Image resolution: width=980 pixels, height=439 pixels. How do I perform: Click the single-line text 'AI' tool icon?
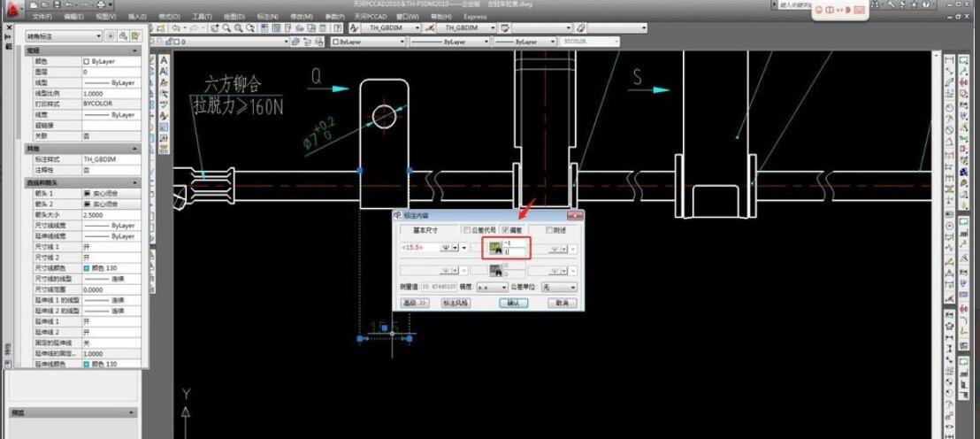pyautogui.click(x=164, y=72)
